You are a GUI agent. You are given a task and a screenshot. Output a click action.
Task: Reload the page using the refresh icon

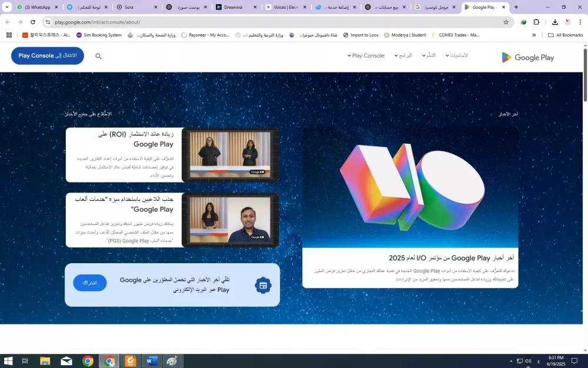coord(33,21)
